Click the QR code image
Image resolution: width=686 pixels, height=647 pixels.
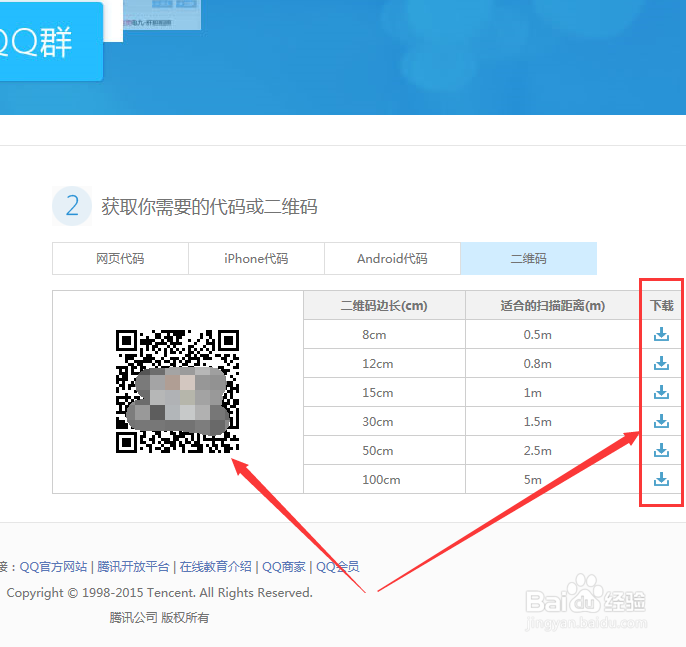(177, 392)
